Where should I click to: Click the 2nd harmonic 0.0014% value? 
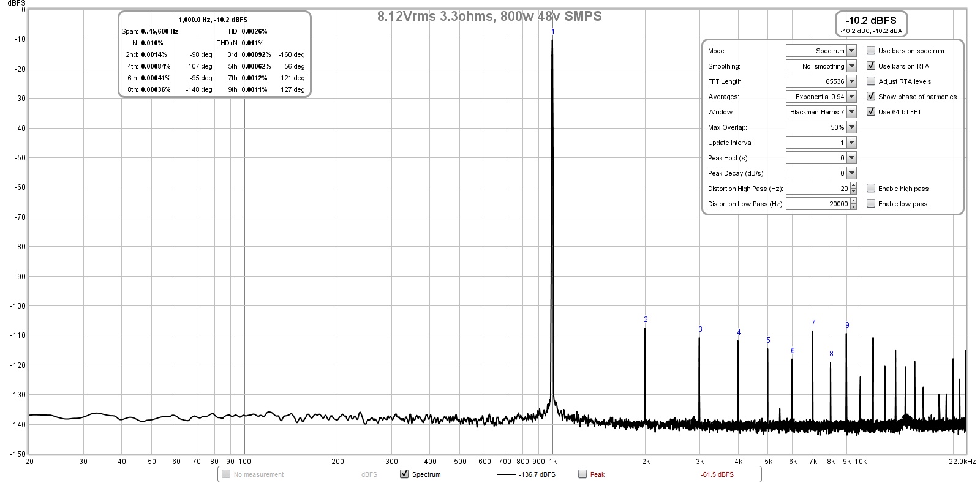coord(154,54)
